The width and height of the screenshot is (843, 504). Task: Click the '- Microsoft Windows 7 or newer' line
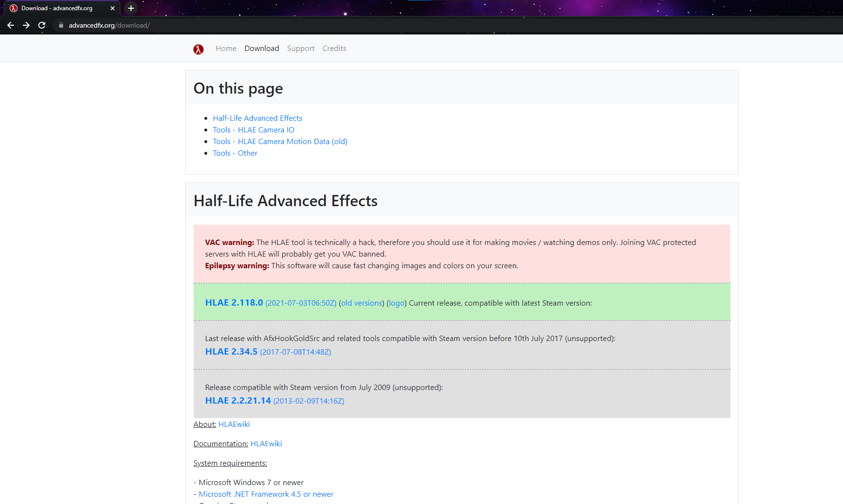pyautogui.click(x=248, y=483)
